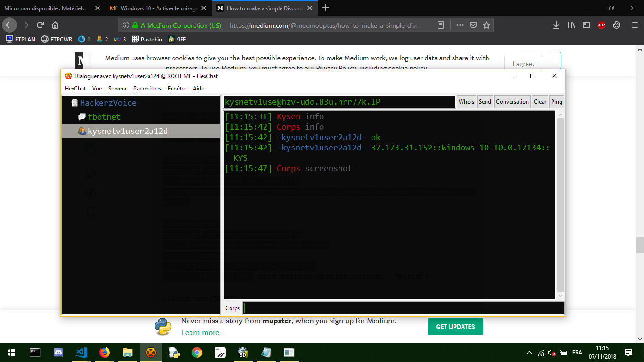Click 37.173.31.152 info message line
Screen dimensions: 644x362
pyautogui.click(x=388, y=153)
